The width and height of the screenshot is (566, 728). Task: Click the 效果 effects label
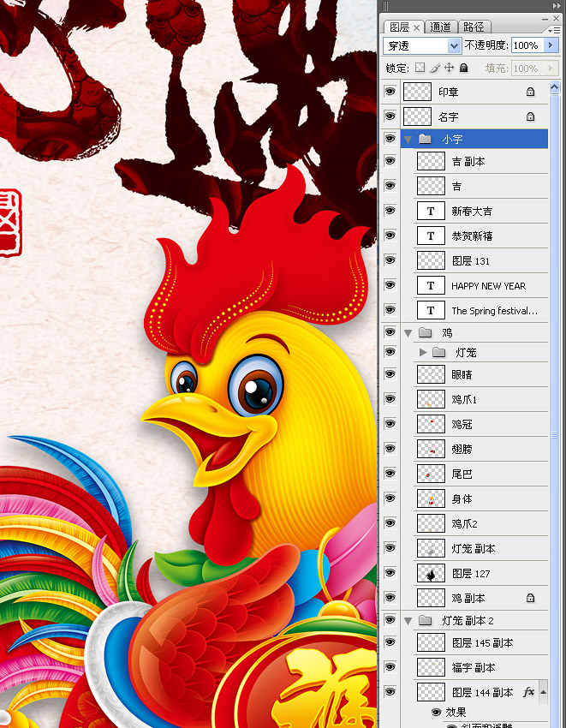[456, 712]
